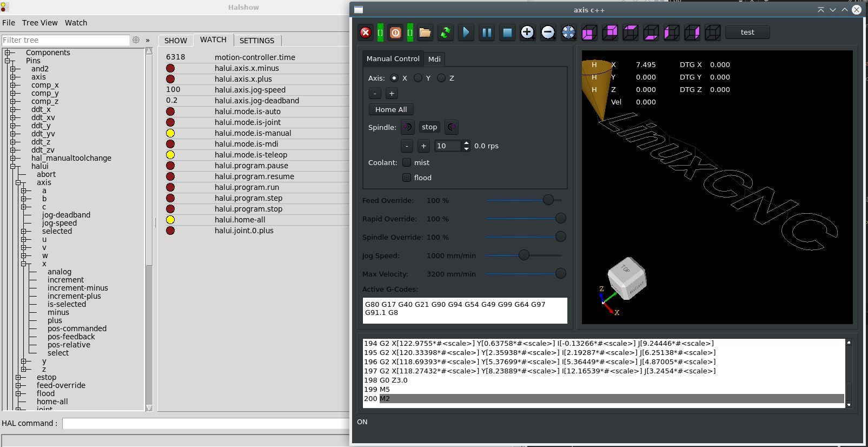Select pos-feedback pin in tree
868x447 pixels.
click(71, 337)
